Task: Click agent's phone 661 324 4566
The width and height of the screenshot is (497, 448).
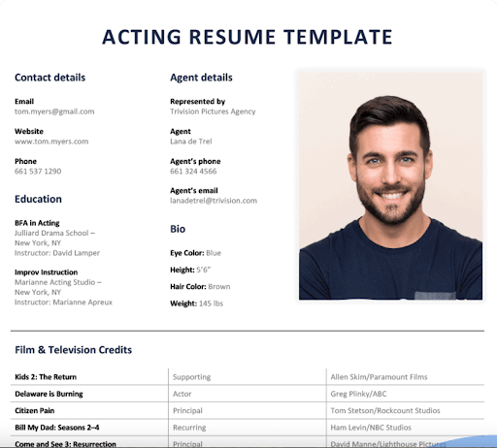Action: 193,171
